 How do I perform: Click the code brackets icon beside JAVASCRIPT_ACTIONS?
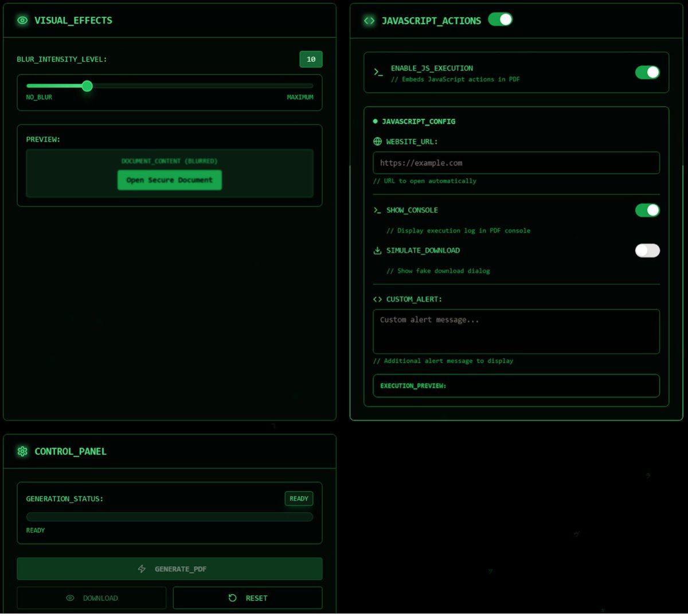pos(369,21)
